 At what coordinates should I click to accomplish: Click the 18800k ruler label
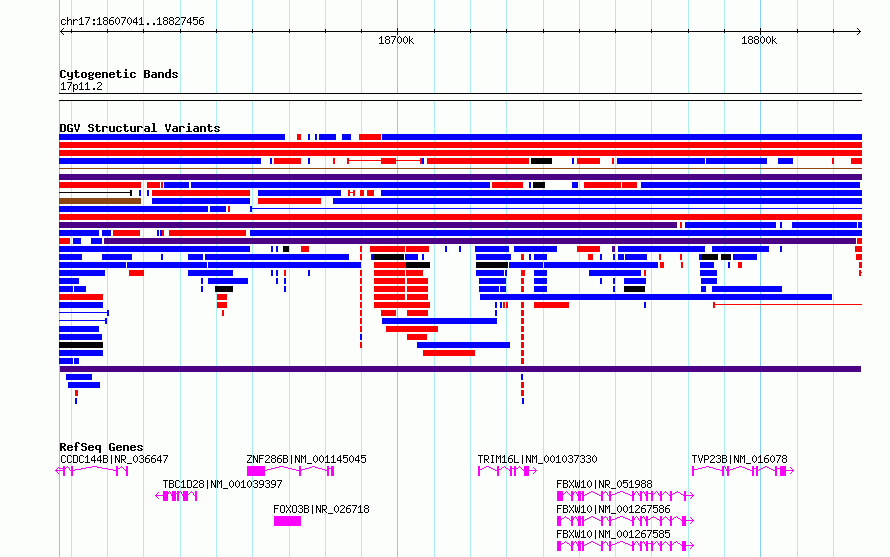click(759, 40)
